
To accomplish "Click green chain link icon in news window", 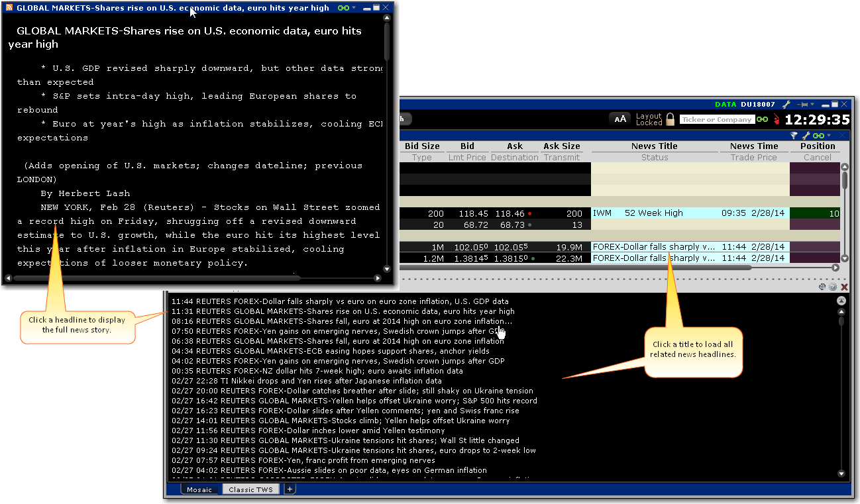I will [343, 8].
